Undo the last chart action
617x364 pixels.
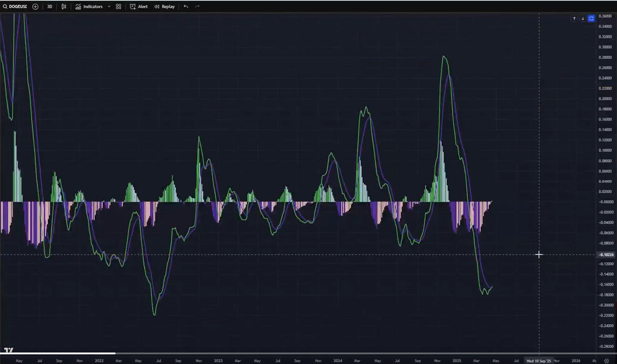[x=186, y=6]
